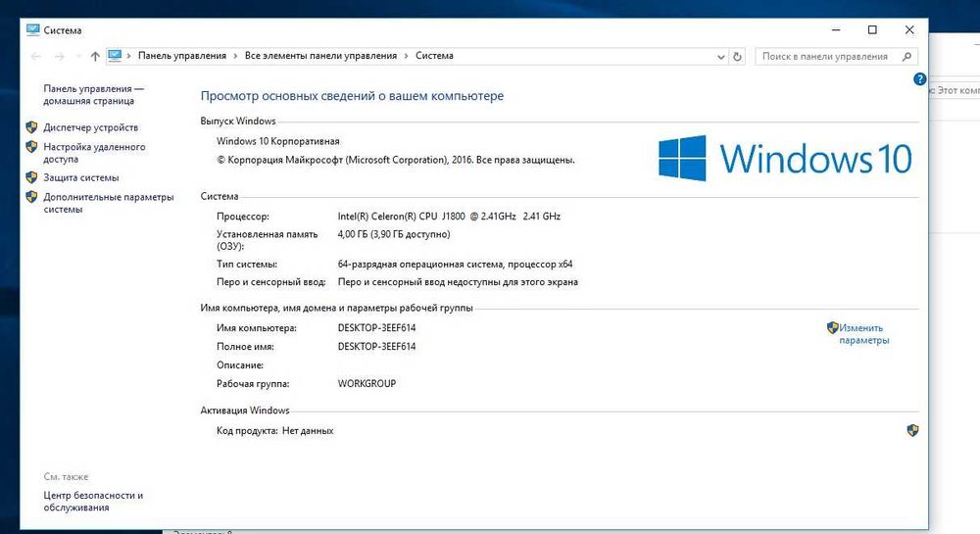This screenshot has height=534, width=980.
Task: Open Центр безопасности и обслуживания link
Action: coord(93,502)
